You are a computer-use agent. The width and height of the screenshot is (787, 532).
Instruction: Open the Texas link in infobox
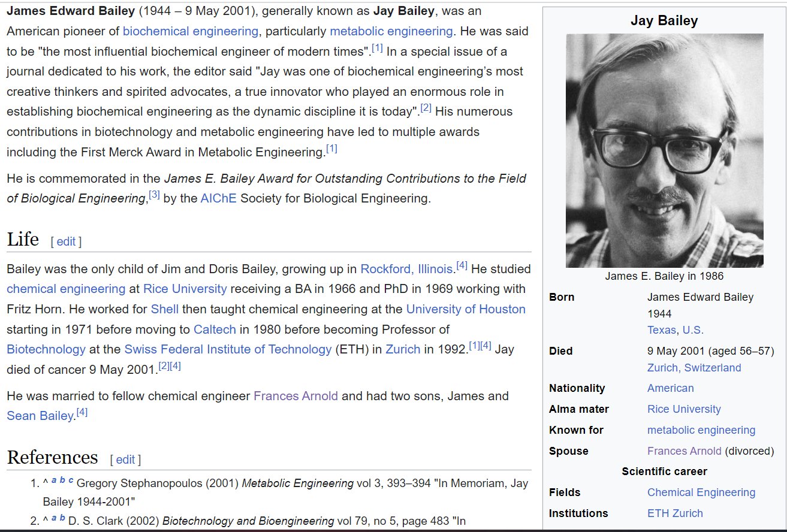pyautogui.click(x=661, y=330)
